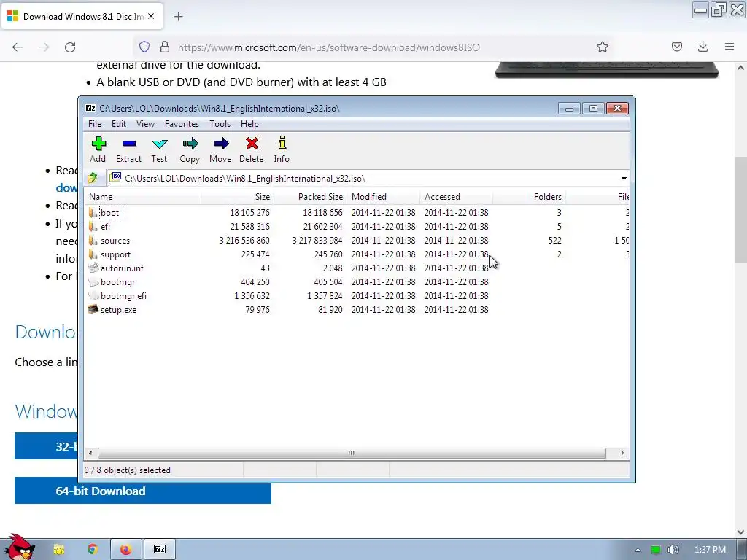Image resolution: width=747 pixels, height=560 pixels.
Task: Reload the Firefox page
Action: [70, 47]
